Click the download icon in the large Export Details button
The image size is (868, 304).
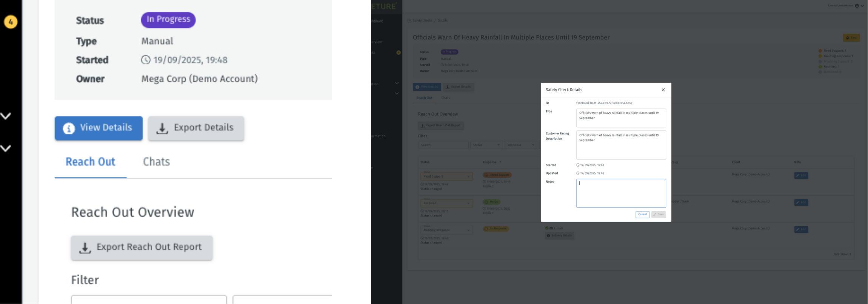(x=162, y=129)
